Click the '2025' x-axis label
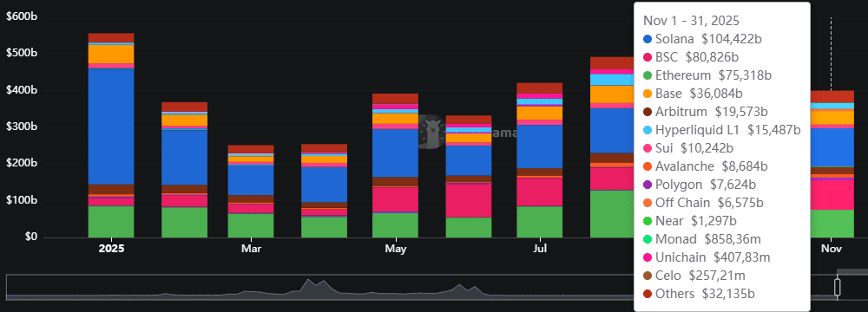This screenshot has width=868, height=312. (x=111, y=249)
